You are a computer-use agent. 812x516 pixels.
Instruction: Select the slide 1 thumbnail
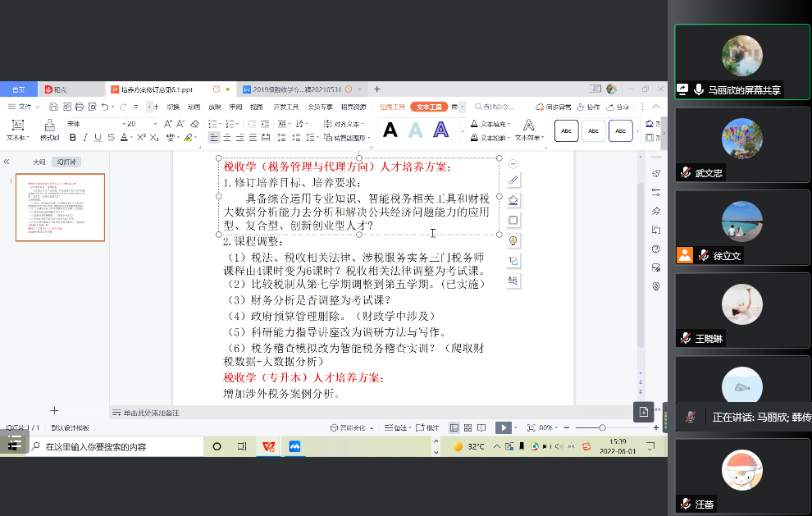point(61,208)
